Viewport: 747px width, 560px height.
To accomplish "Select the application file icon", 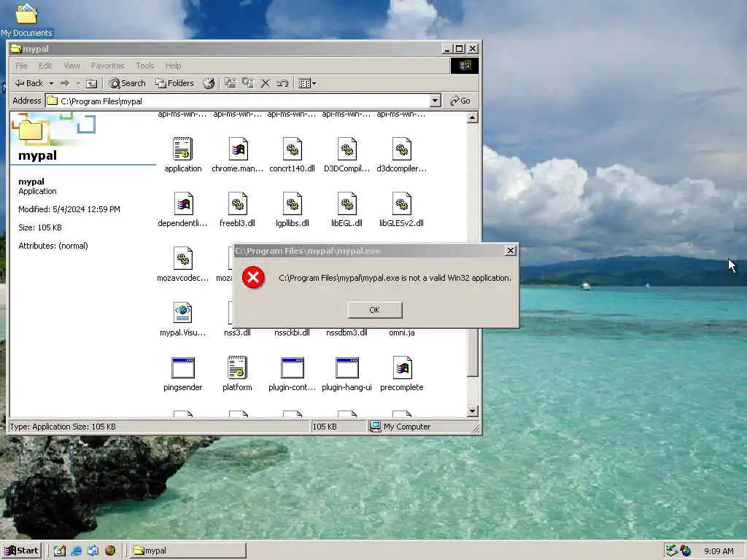I will tap(183, 149).
